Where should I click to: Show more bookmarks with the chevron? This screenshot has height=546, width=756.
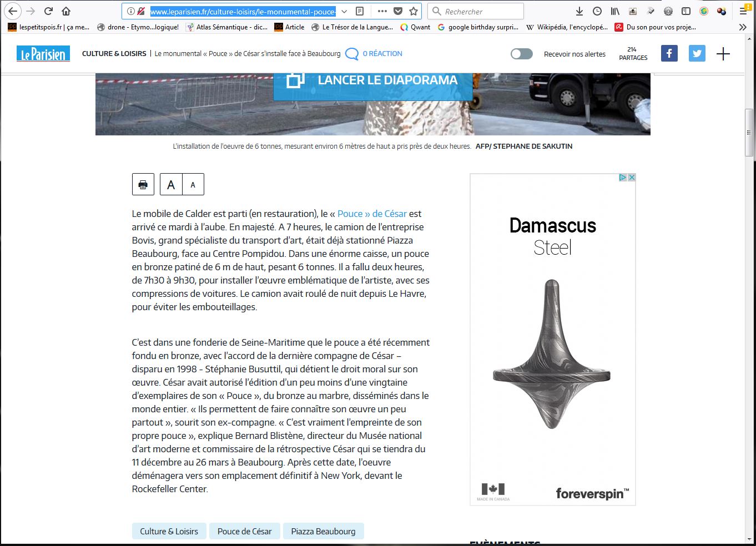click(743, 27)
